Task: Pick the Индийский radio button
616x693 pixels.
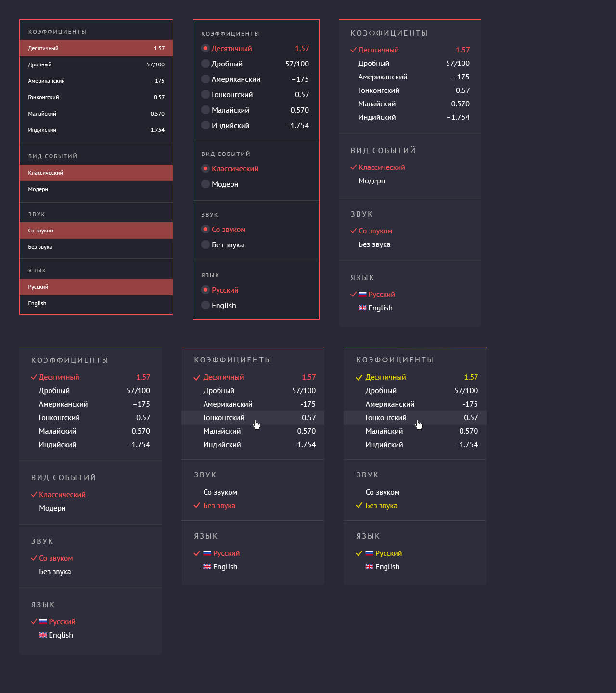Action: click(205, 126)
